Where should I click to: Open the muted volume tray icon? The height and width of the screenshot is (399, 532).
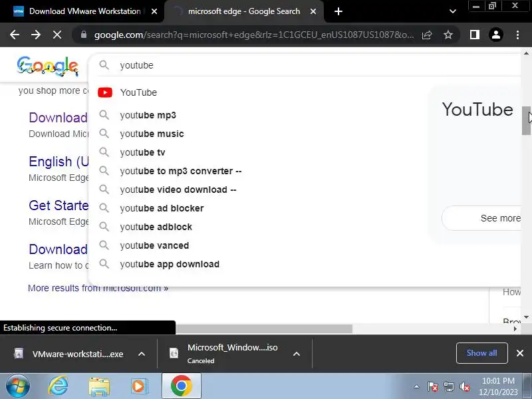464,386
